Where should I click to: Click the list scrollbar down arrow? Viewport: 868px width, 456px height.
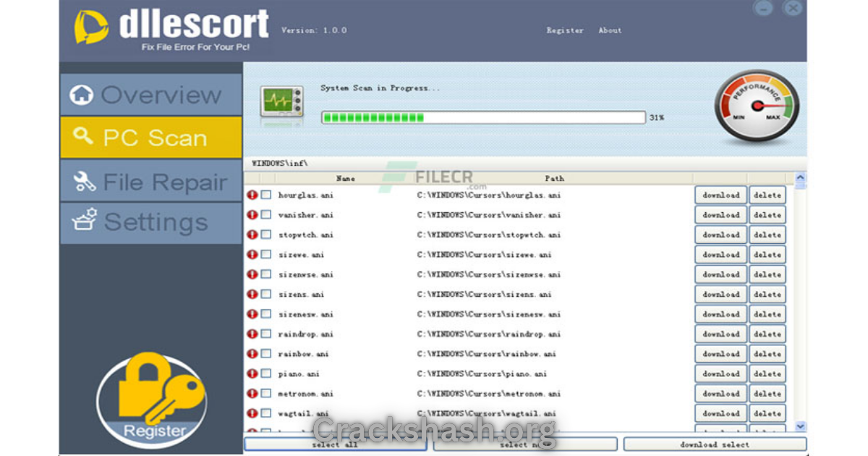tap(800, 426)
